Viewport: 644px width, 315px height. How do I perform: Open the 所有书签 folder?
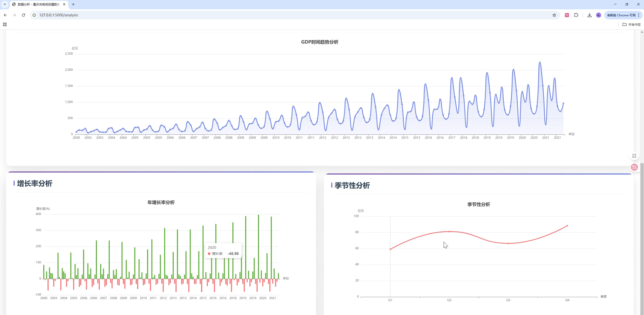(x=631, y=24)
